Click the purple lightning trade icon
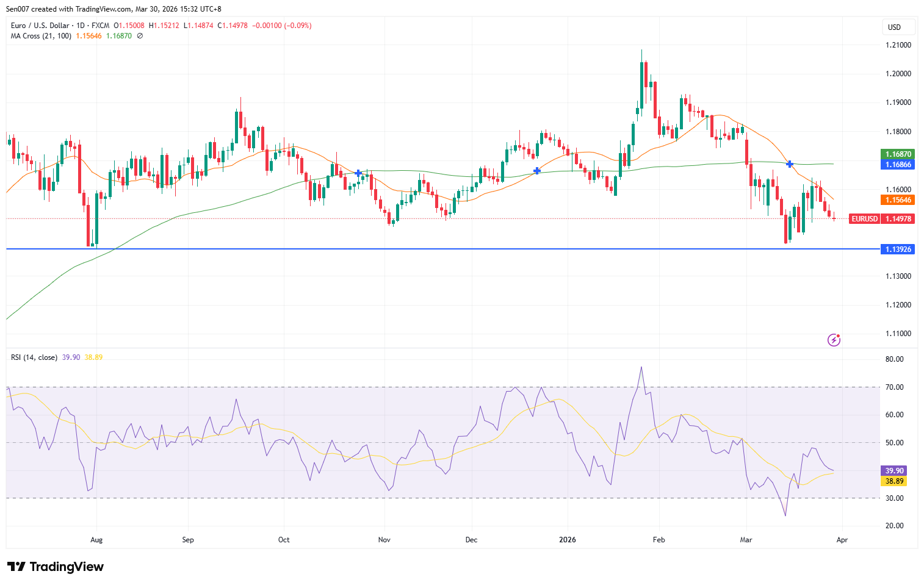 coord(834,340)
